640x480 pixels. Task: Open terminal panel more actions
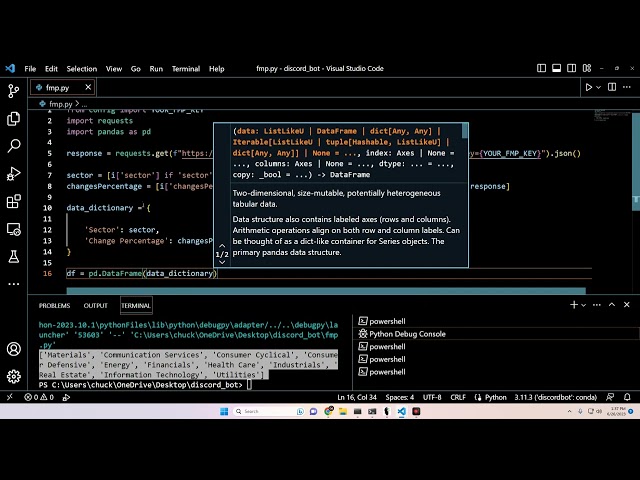click(596, 304)
